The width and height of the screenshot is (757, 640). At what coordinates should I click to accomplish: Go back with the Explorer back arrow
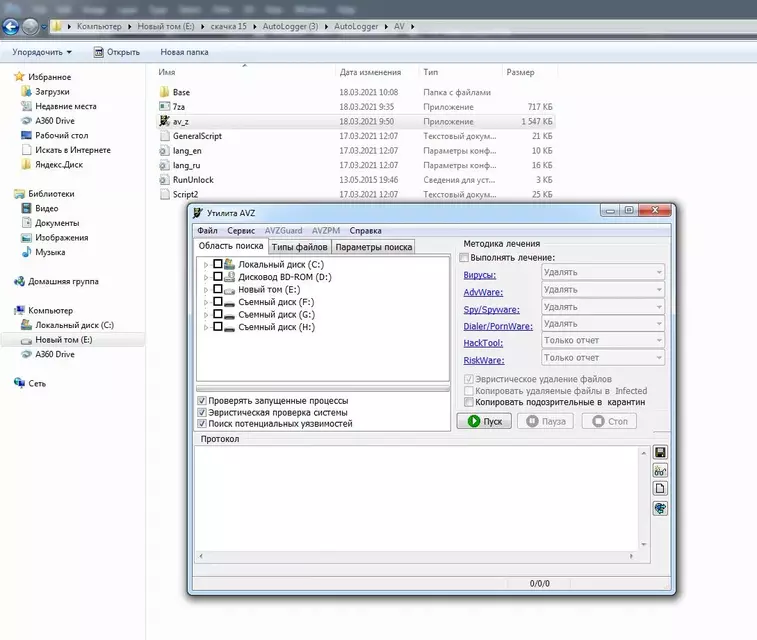coord(11,27)
